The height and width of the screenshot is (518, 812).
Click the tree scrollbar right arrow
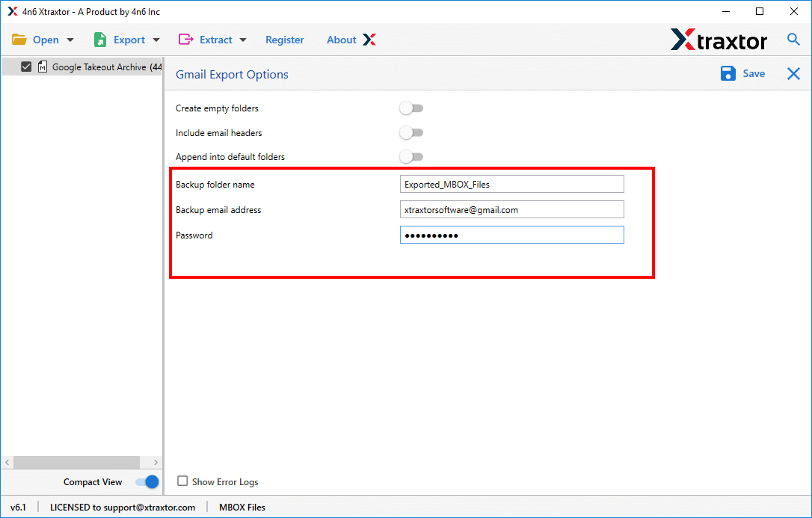tap(156, 462)
